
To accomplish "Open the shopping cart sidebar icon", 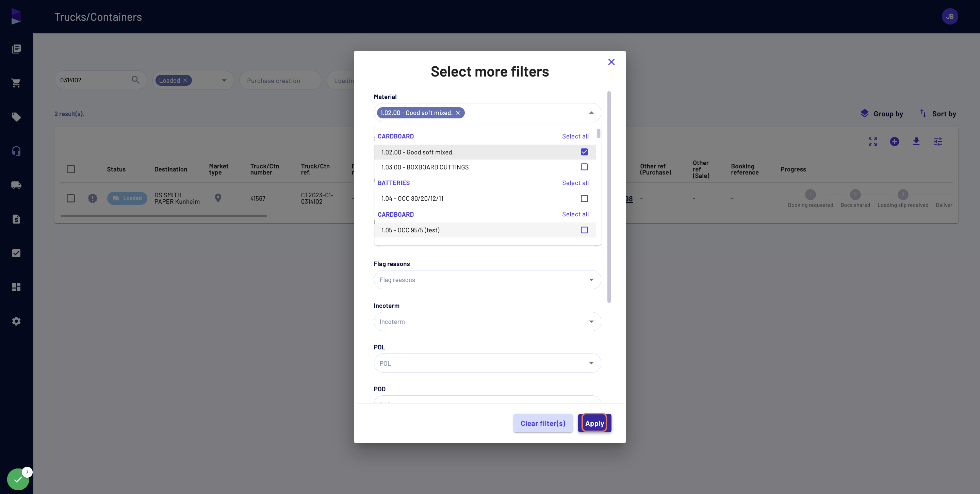I will [16, 83].
